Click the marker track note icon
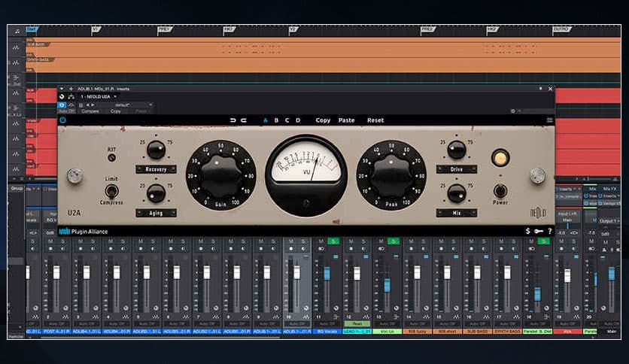 pyautogui.click(x=17, y=31)
